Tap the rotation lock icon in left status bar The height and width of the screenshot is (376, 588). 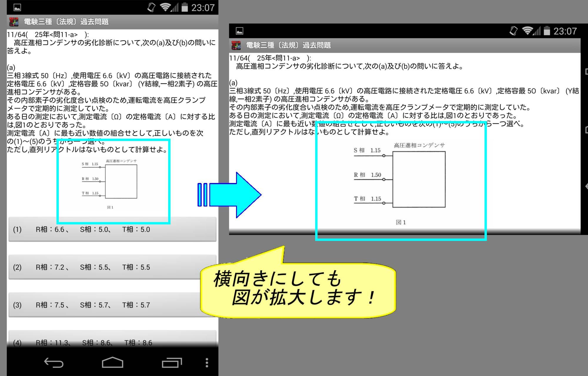151,7
